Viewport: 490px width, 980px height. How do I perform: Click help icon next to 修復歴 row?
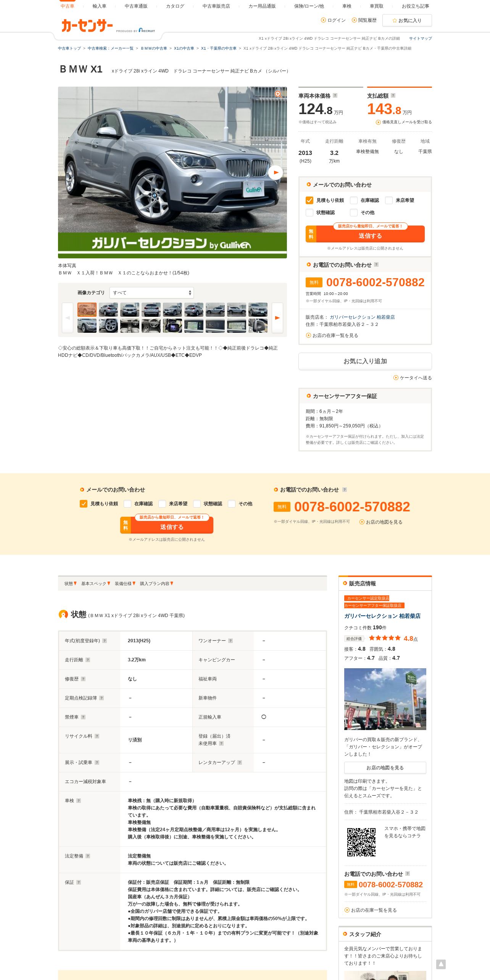pos(83,679)
